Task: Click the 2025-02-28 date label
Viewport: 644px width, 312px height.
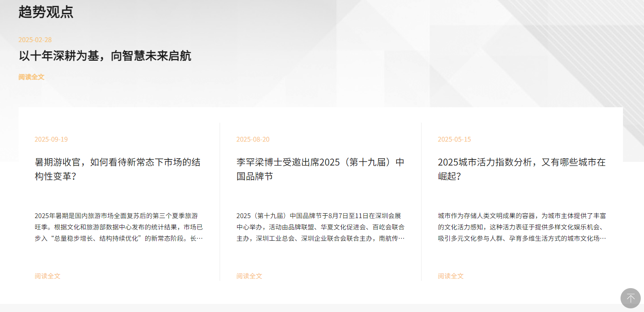Action: (x=35, y=40)
